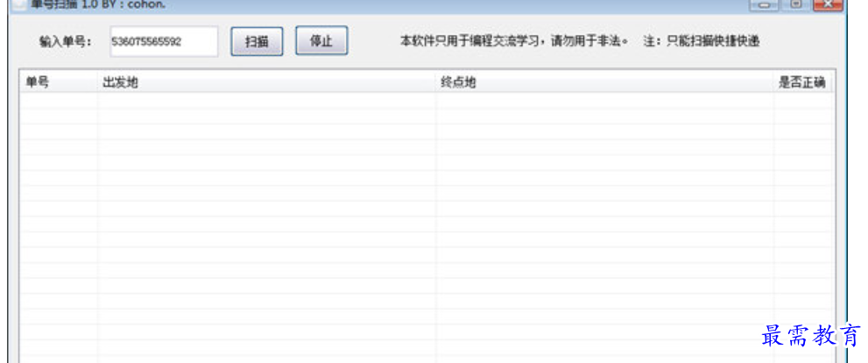Minimize the 单号扫描 window

tap(764, 4)
